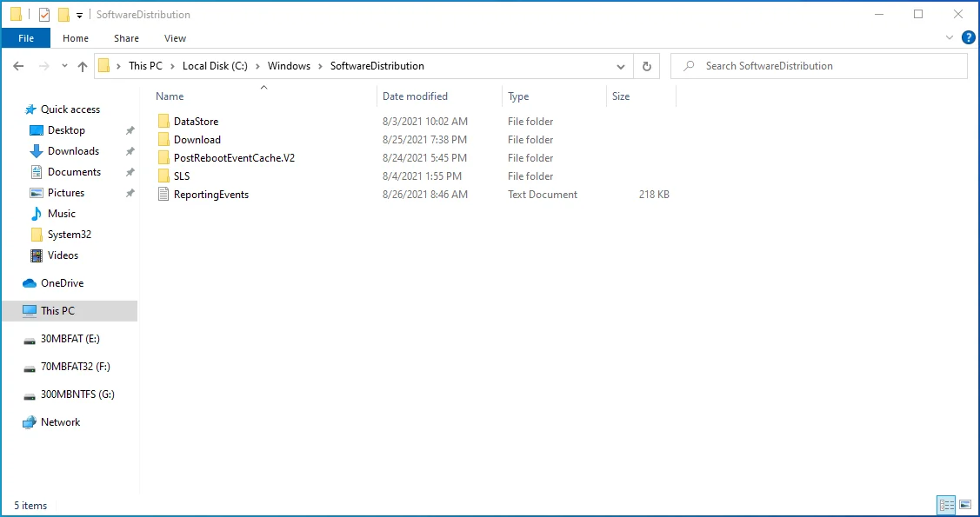Go up one folder level
Image resolution: width=980 pixels, height=517 pixels.
[x=83, y=66]
